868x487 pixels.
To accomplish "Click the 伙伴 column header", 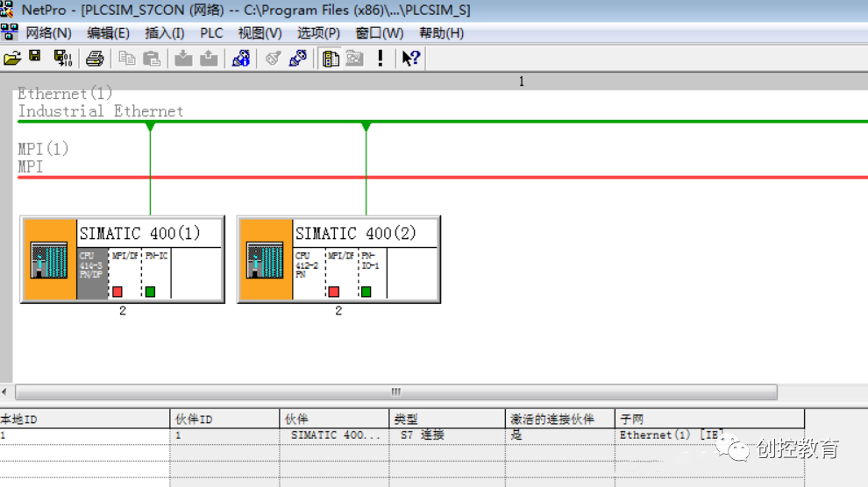I will pos(334,419).
